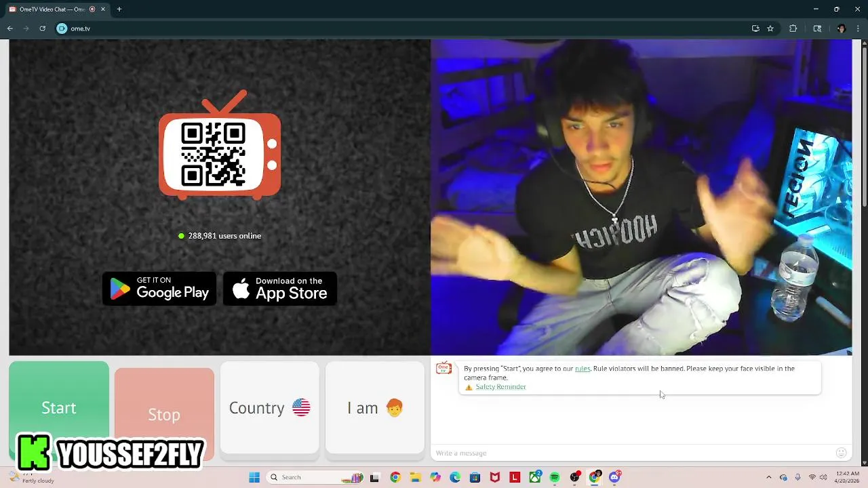Screen dimensions: 868x488
Task: Open Task View on the taskbar
Action: tap(374, 477)
